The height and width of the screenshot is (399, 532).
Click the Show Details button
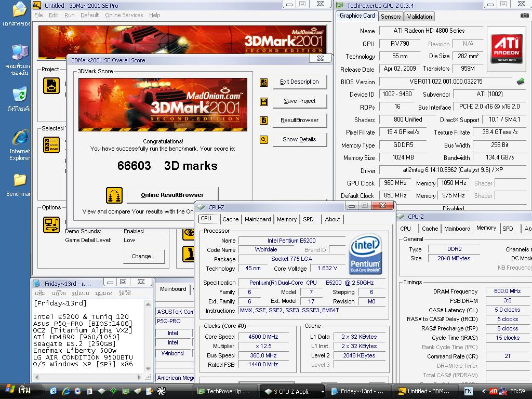(300, 139)
